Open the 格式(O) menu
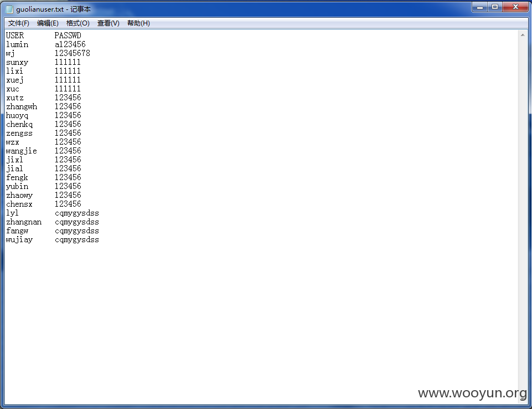This screenshot has height=409, width=532. [78, 23]
